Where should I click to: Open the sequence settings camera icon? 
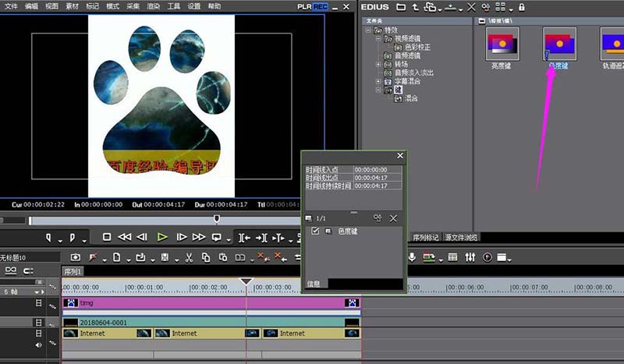pyautogui.click(x=75, y=257)
